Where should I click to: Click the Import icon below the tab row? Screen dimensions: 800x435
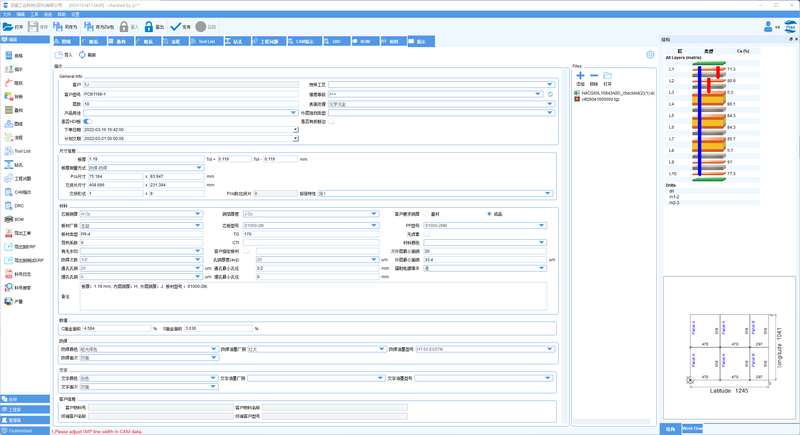[59, 55]
